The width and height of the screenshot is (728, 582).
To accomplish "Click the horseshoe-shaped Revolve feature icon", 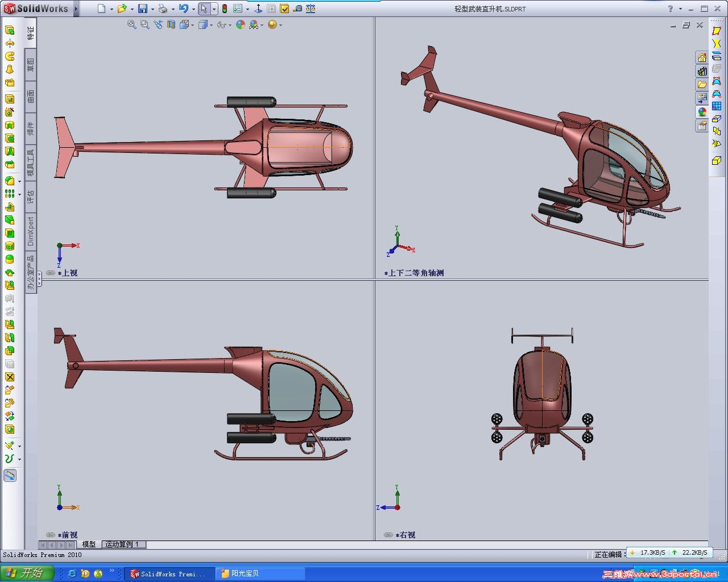I will click(10, 56).
